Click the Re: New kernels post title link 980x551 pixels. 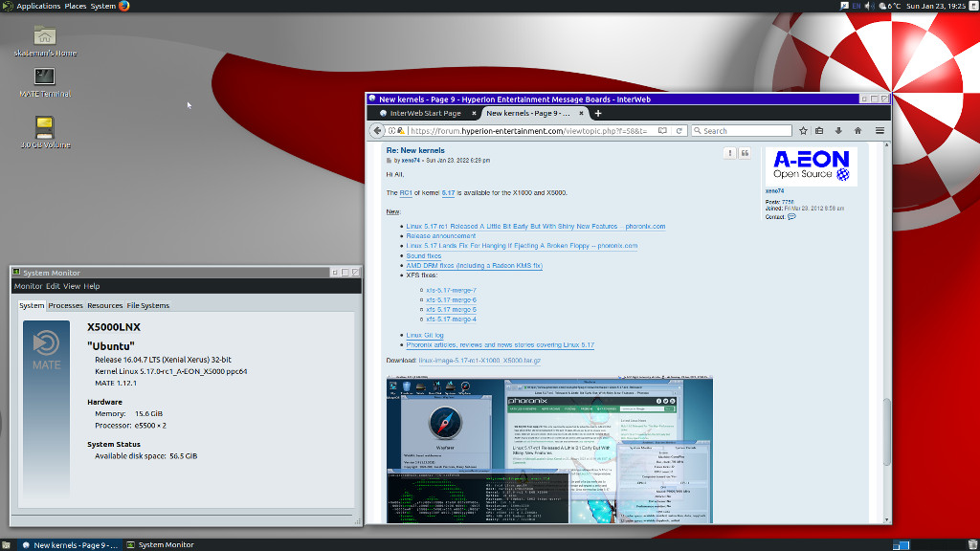[x=415, y=150]
